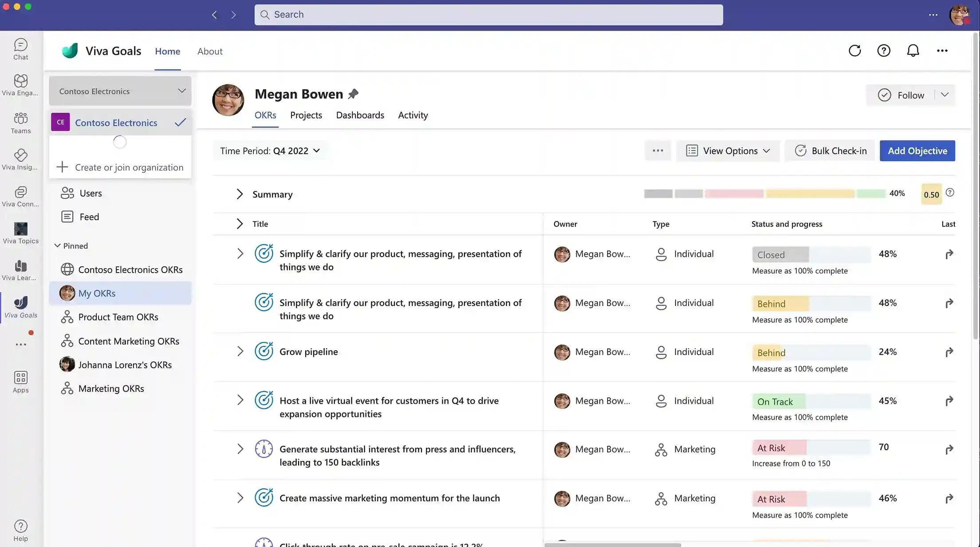The image size is (980, 547).
Task: Open the Time Period Q4 2022 dropdown
Action: [270, 151]
